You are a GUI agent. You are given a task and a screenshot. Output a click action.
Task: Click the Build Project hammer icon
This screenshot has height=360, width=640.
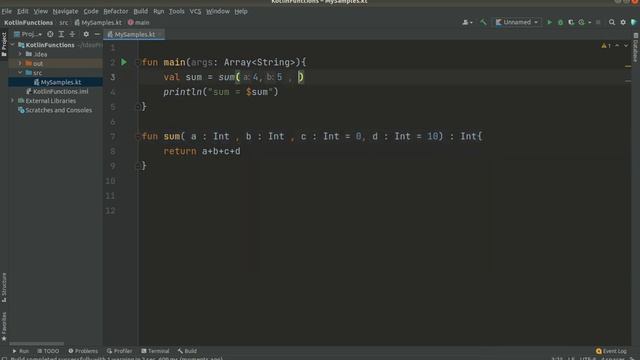pos(483,22)
